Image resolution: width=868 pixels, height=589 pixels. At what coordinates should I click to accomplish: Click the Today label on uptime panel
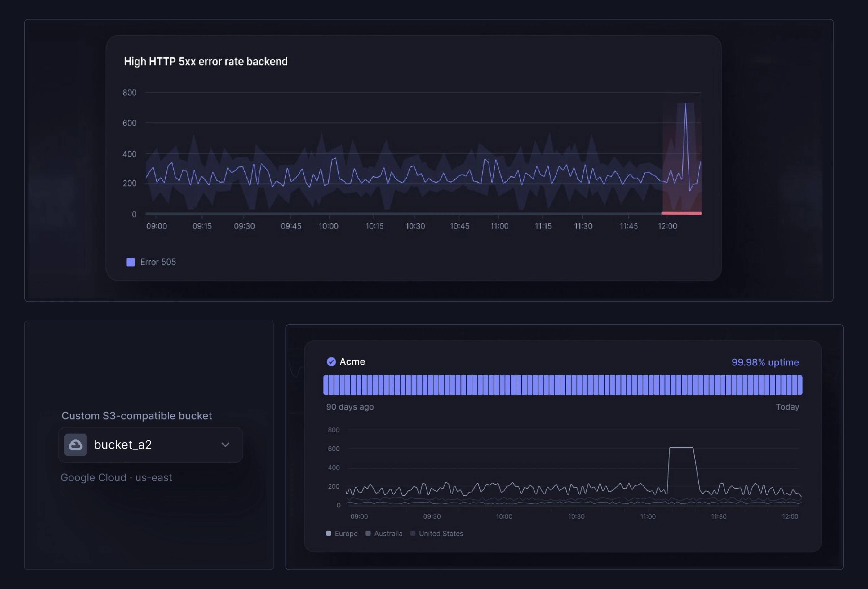tap(787, 407)
